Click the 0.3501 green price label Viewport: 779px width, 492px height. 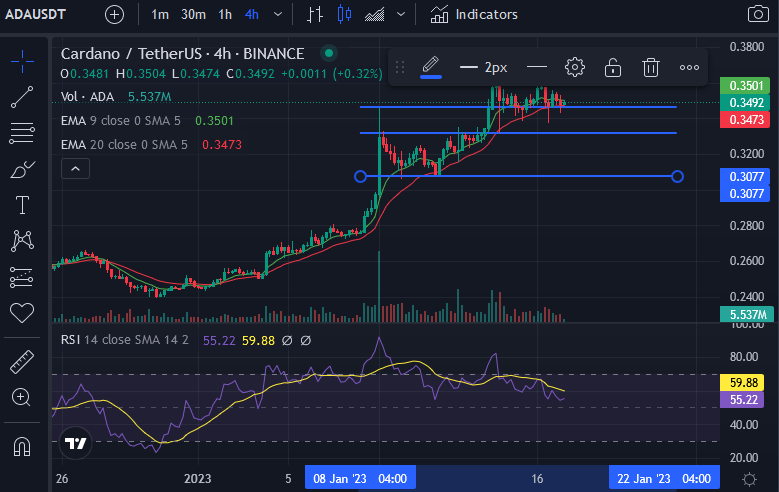(745, 85)
